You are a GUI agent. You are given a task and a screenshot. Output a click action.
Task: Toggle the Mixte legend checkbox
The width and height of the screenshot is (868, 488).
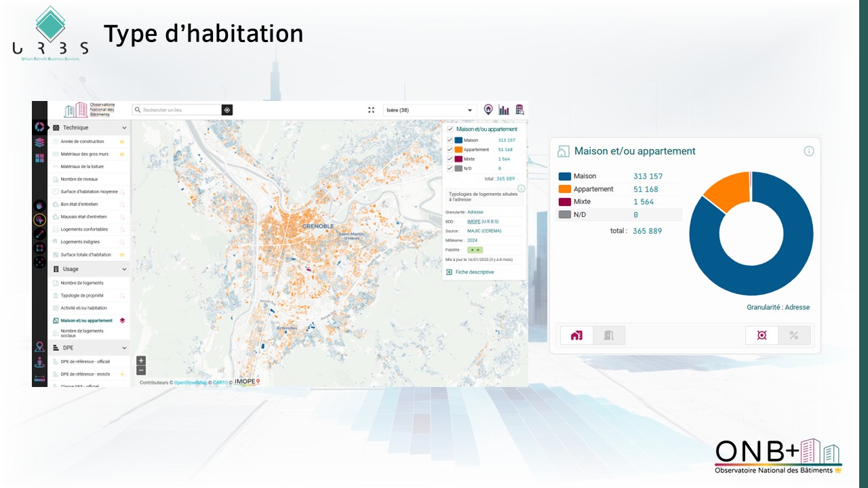click(450, 159)
